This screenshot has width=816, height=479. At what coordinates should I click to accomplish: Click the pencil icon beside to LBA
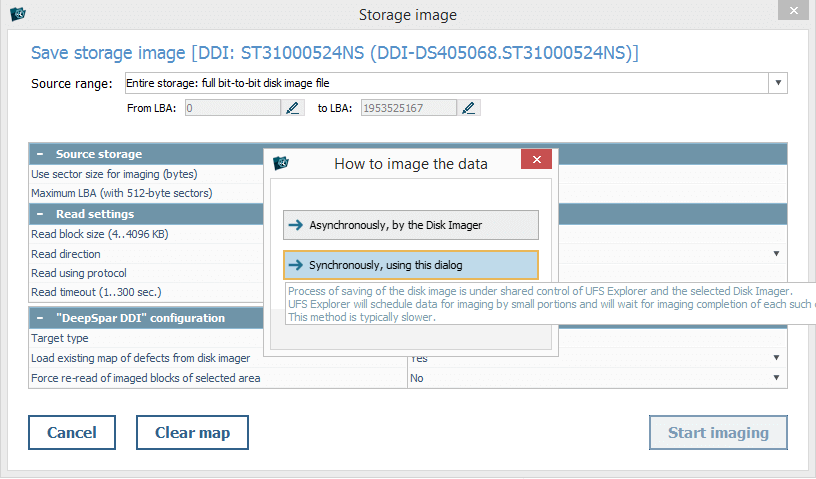(469, 108)
